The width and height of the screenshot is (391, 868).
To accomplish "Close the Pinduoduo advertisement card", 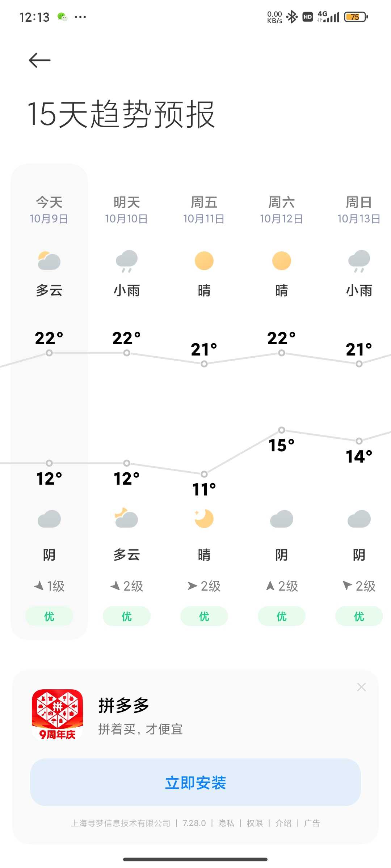I will click(361, 687).
